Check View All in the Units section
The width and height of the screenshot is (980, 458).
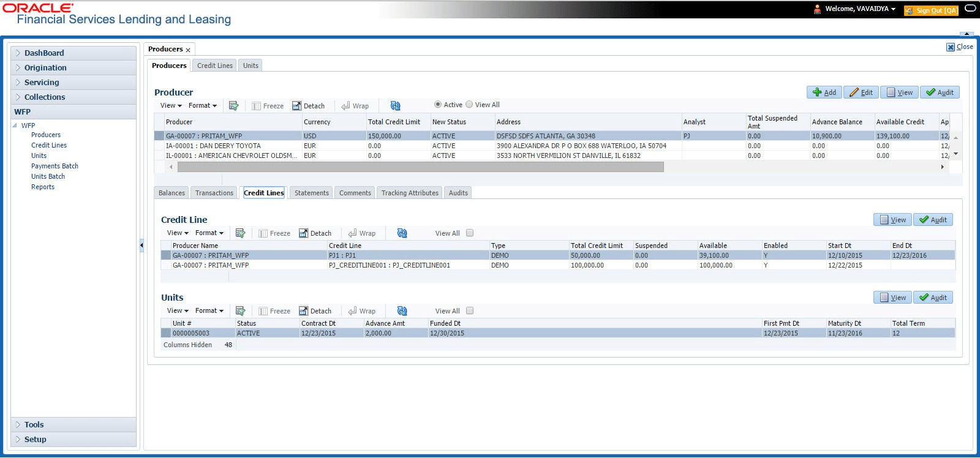coord(470,310)
